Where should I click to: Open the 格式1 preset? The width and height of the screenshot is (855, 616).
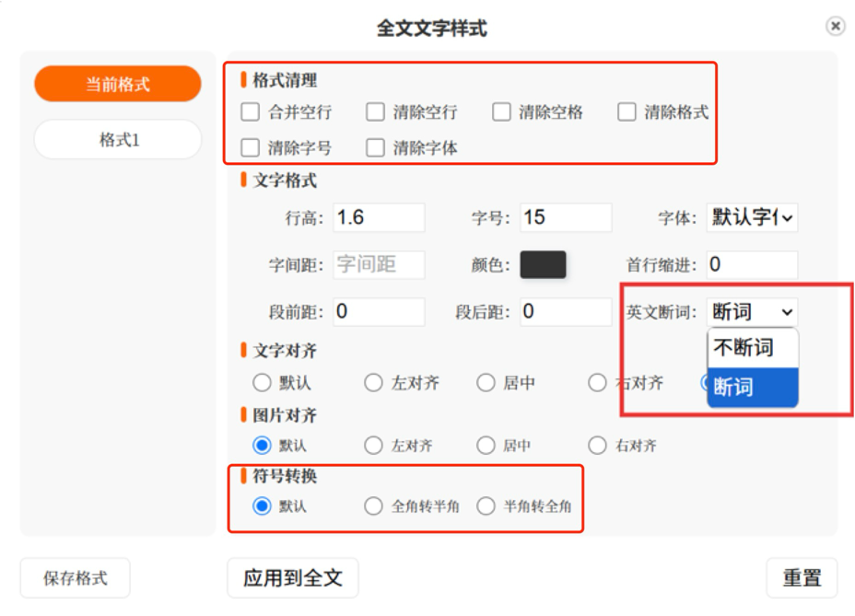point(117,140)
